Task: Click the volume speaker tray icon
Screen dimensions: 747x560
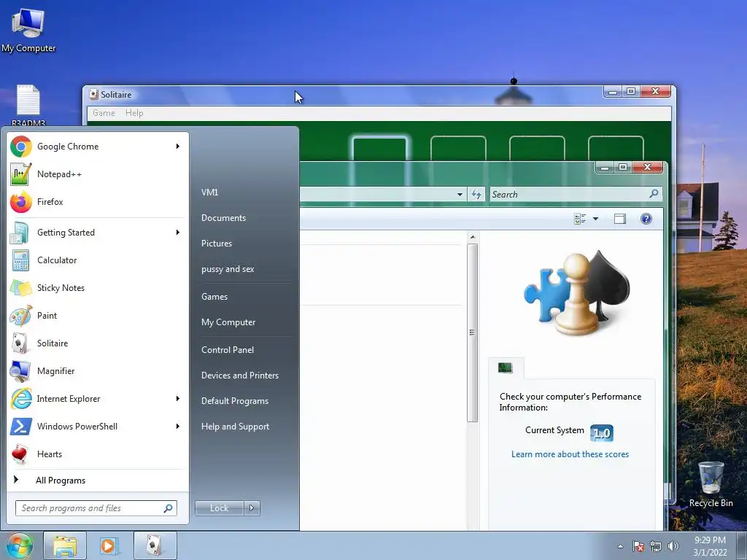Action: coord(673,546)
